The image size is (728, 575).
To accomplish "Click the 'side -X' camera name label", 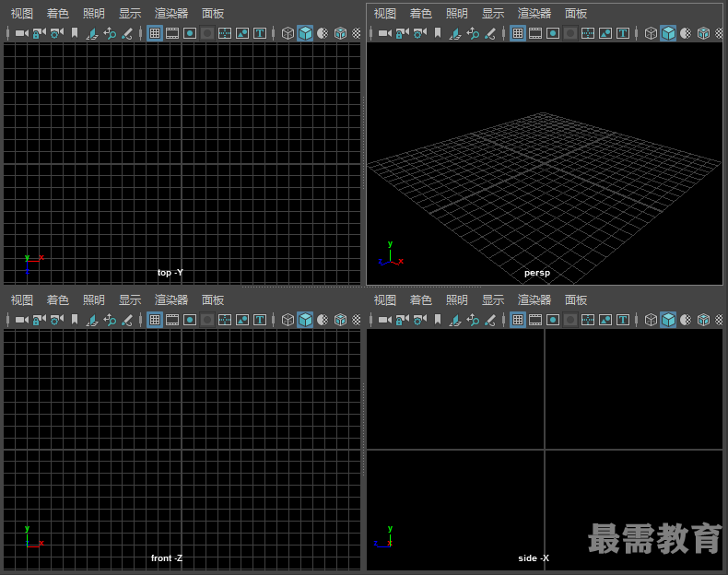I will (534, 558).
